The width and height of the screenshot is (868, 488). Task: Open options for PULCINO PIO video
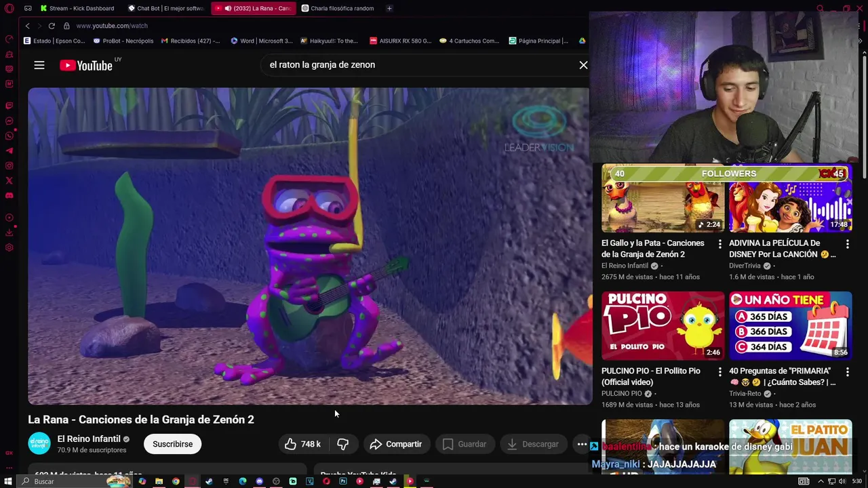[x=720, y=372]
